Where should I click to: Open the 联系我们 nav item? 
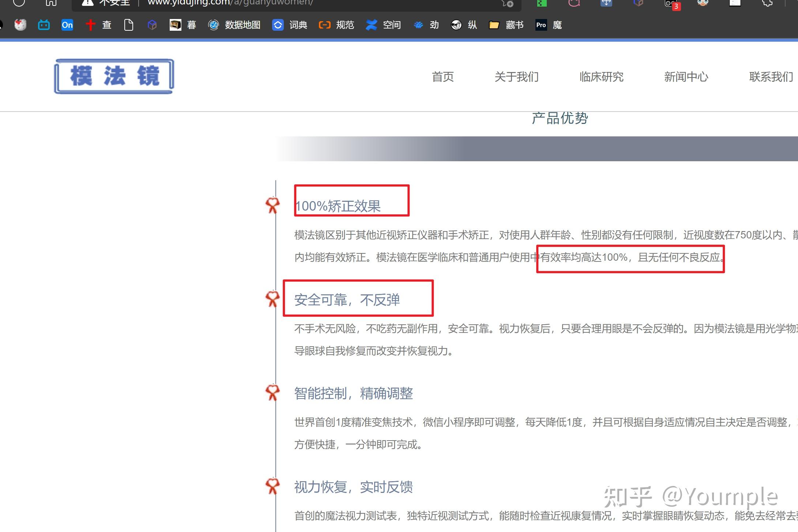[x=771, y=77]
